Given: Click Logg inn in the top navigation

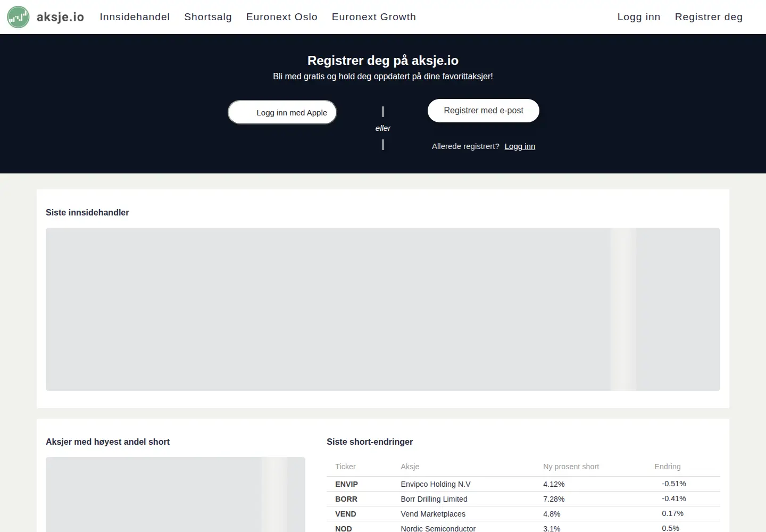Looking at the screenshot, I should click(639, 17).
